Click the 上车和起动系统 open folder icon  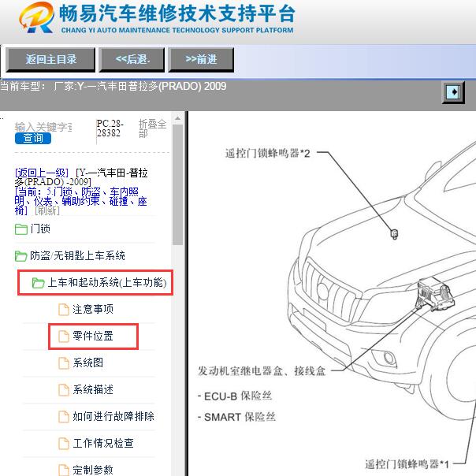coord(39,283)
